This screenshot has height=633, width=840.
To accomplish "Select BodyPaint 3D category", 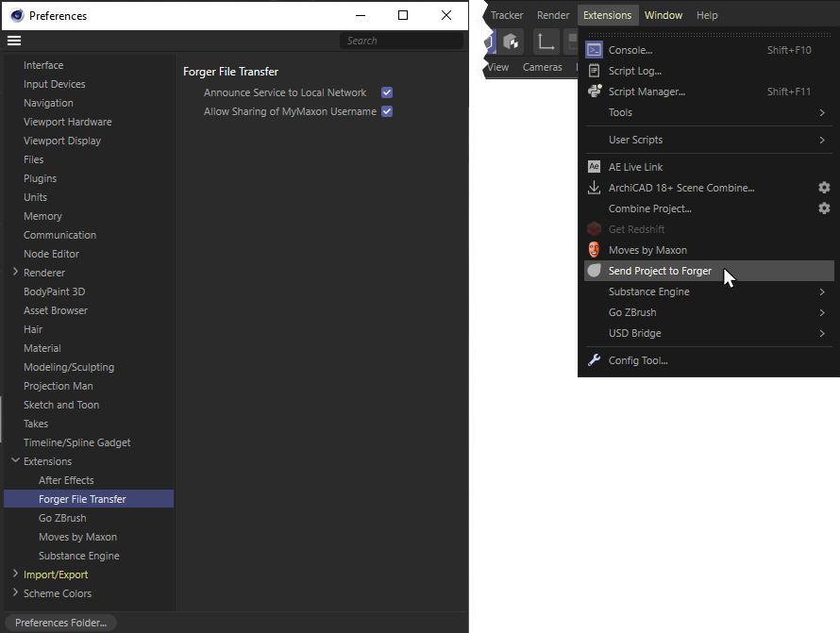I will (54, 292).
